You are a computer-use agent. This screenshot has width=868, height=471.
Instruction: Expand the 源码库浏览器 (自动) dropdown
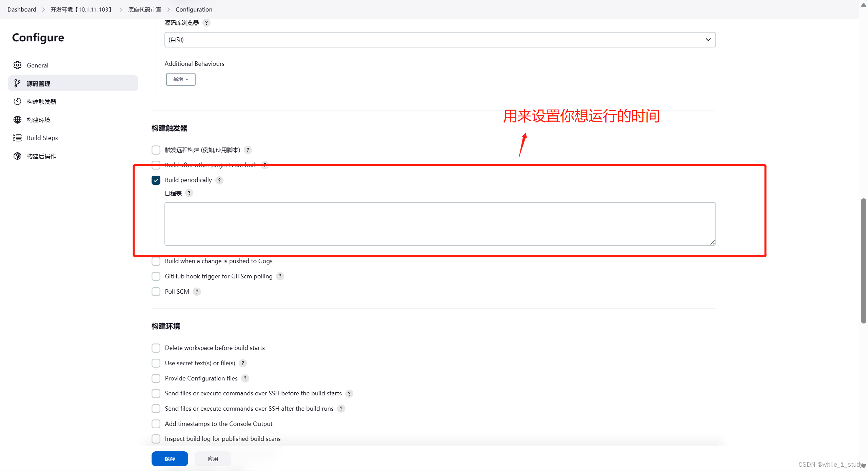(x=440, y=40)
